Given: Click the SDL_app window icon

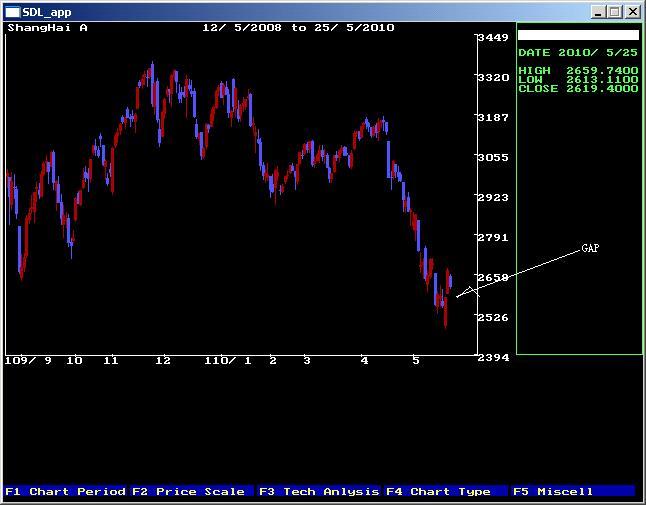Looking at the screenshot, I should coord(12,12).
